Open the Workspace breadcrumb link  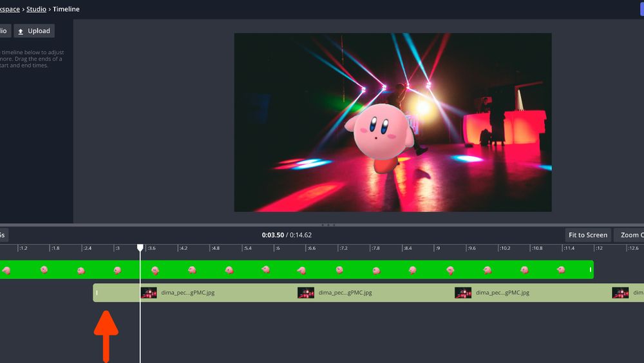tap(9, 9)
